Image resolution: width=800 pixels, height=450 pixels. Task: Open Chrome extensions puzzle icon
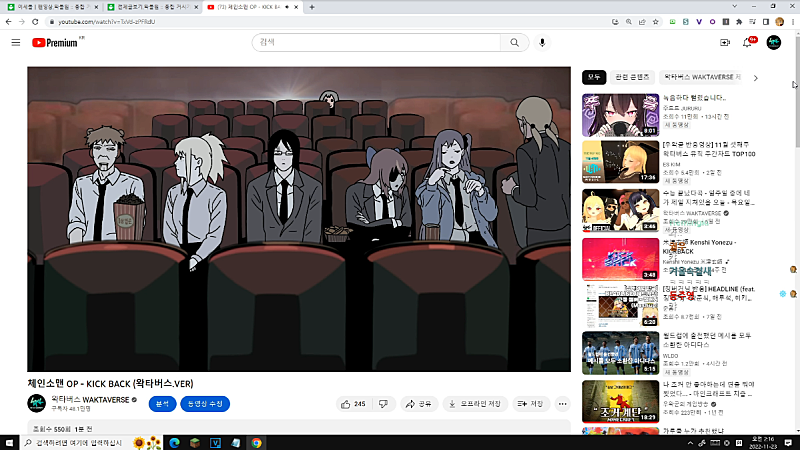(x=739, y=22)
